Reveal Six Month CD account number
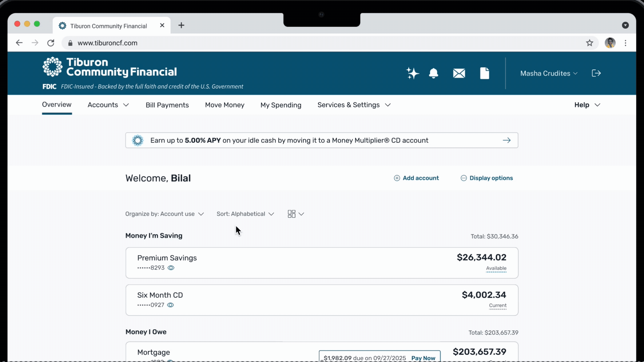 tap(170, 305)
